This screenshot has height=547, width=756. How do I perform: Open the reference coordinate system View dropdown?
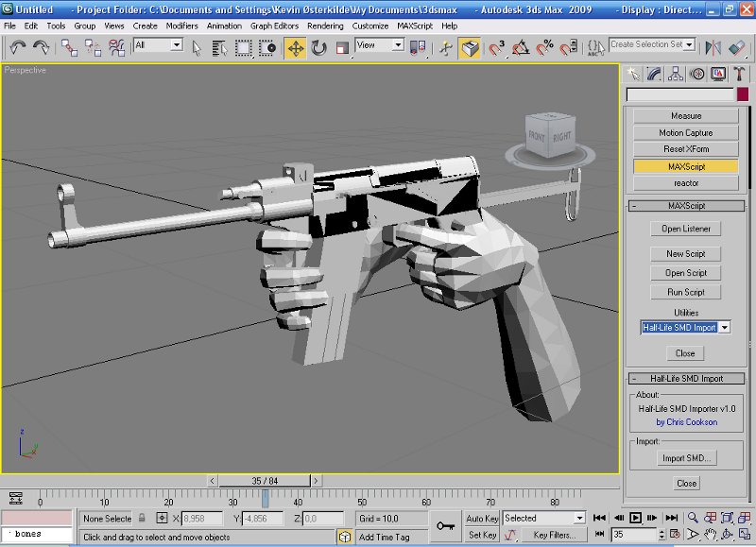[380, 45]
